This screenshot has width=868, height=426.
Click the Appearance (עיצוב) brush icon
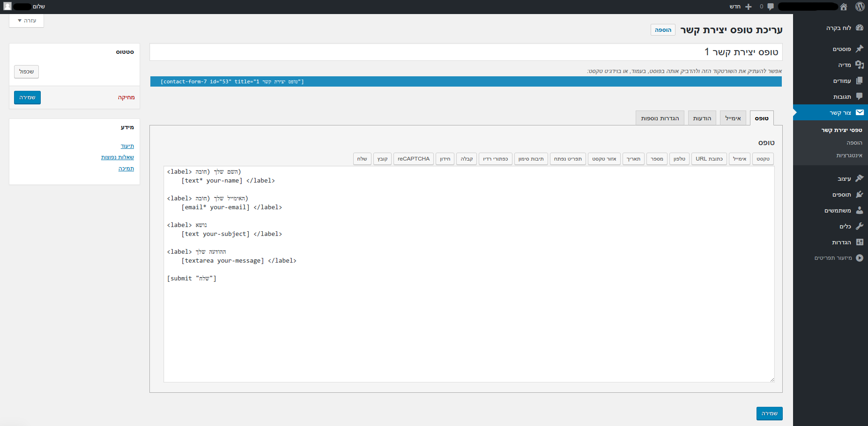coord(859,178)
